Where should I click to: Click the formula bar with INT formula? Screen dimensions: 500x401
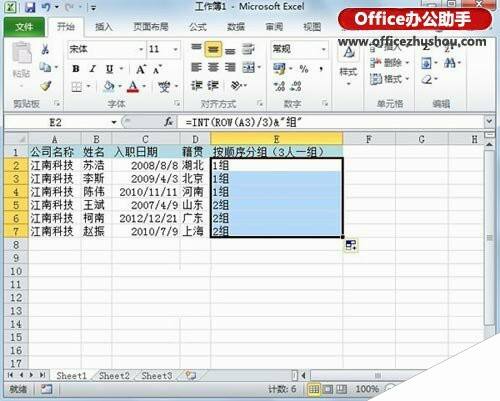(x=332, y=122)
